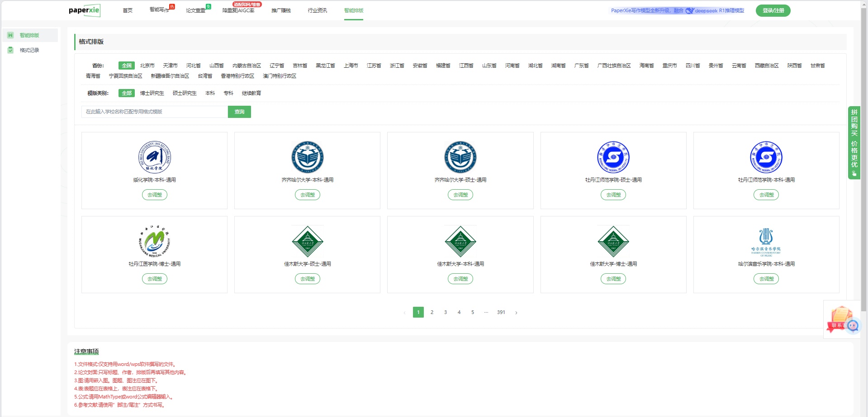
Task: Click the 牡丹江医学院 emblem
Action: click(155, 241)
